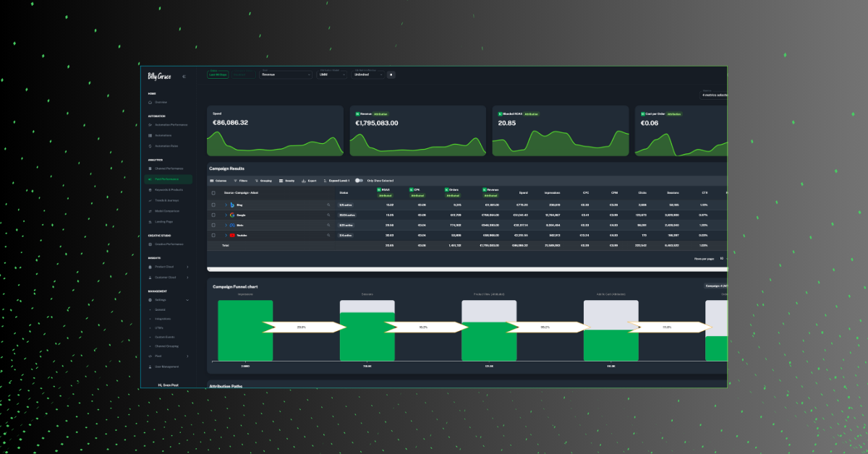Open the Attribution Model dropdown showing UMM

click(x=333, y=74)
